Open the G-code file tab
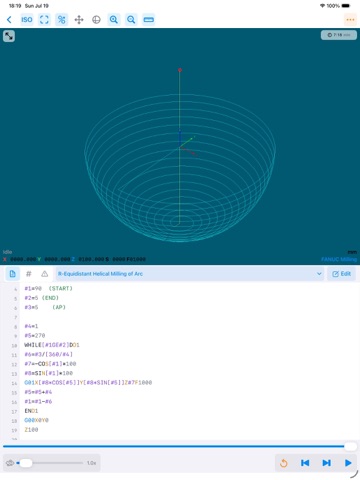This screenshot has height=480, width=360. (12, 274)
